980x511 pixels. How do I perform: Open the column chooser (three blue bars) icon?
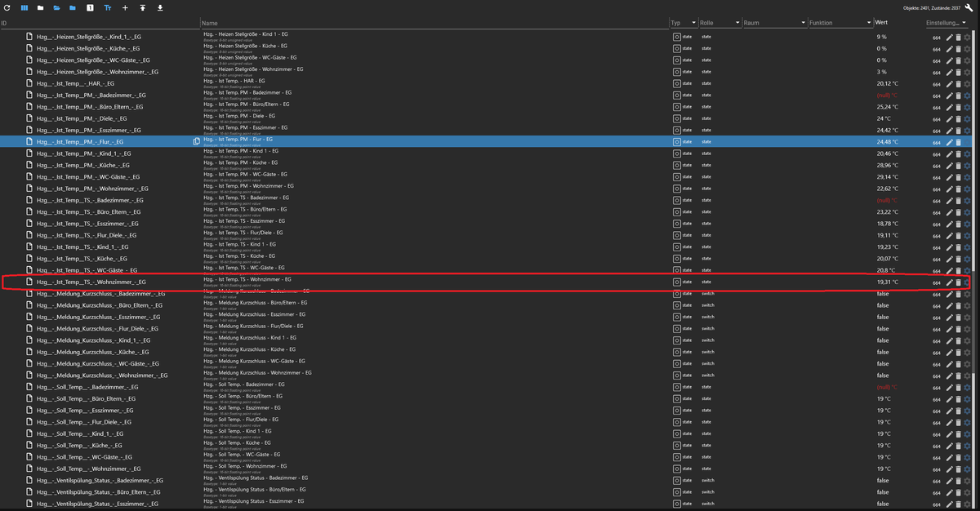pos(24,7)
